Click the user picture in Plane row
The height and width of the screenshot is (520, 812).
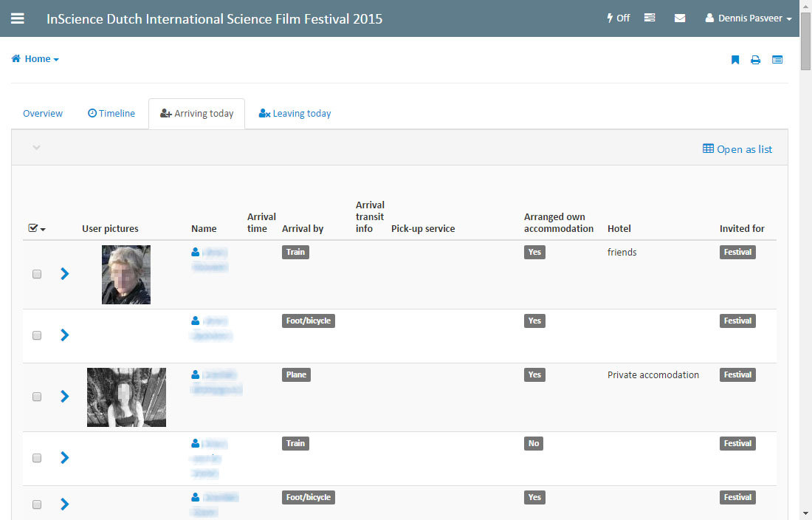(126, 397)
